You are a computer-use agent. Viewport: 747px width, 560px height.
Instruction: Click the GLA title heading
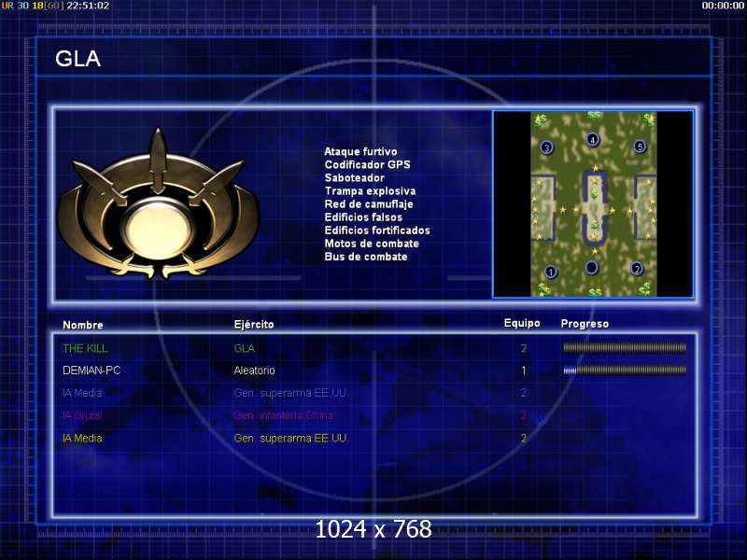tap(78, 59)
